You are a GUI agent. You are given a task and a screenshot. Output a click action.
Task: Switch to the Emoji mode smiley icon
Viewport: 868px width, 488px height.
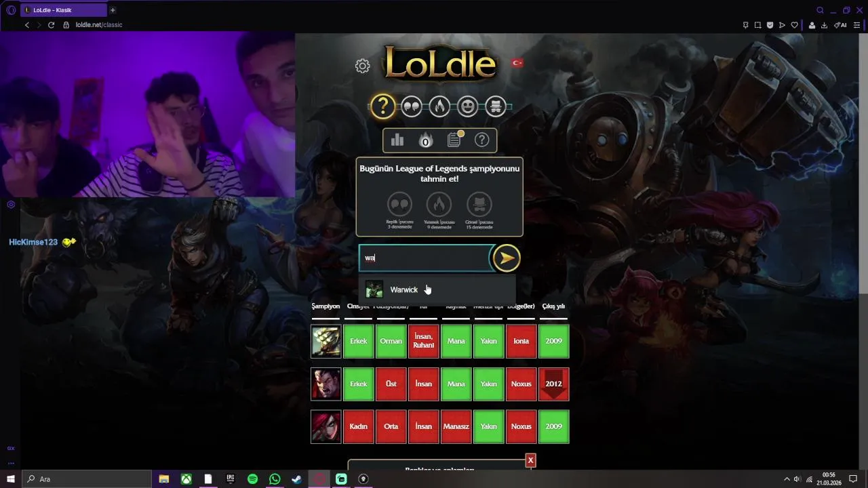tap(467, 106)
